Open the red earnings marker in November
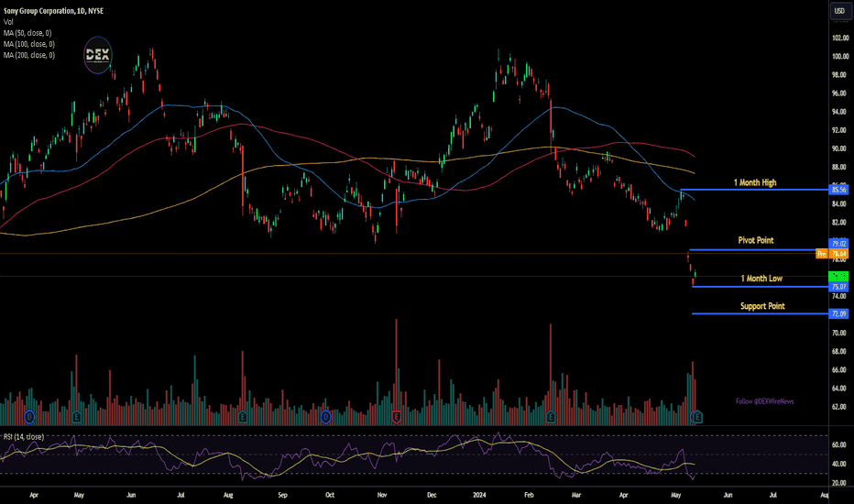 pyautogui.click(x=396, y=418)
